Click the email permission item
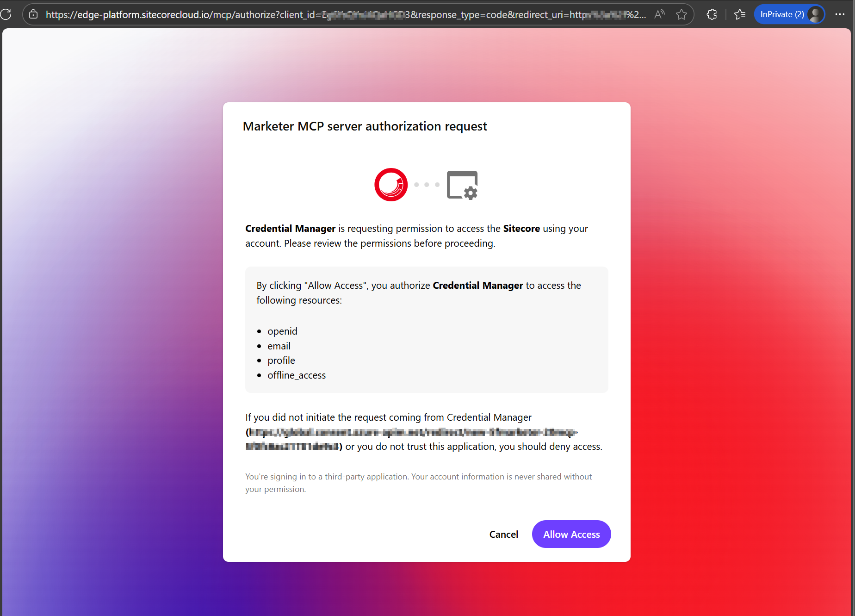Image resolution: width=855 pixels, height=616 pixels. pos(279,346)
